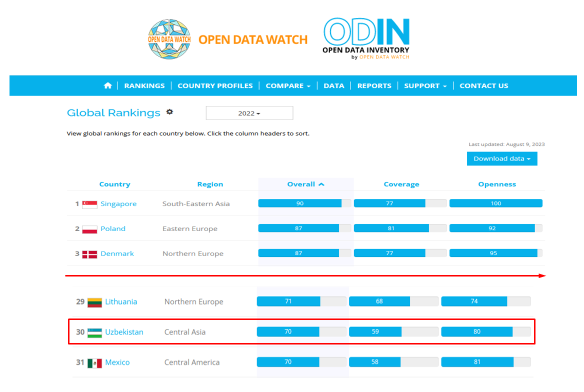This screenshot has width=584, height=392.
Task: Open the Compare dropdown menu
Action: point(287,85)
